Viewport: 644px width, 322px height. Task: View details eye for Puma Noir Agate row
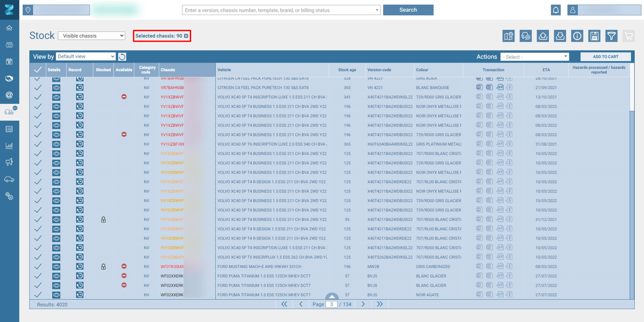[56, 295]
